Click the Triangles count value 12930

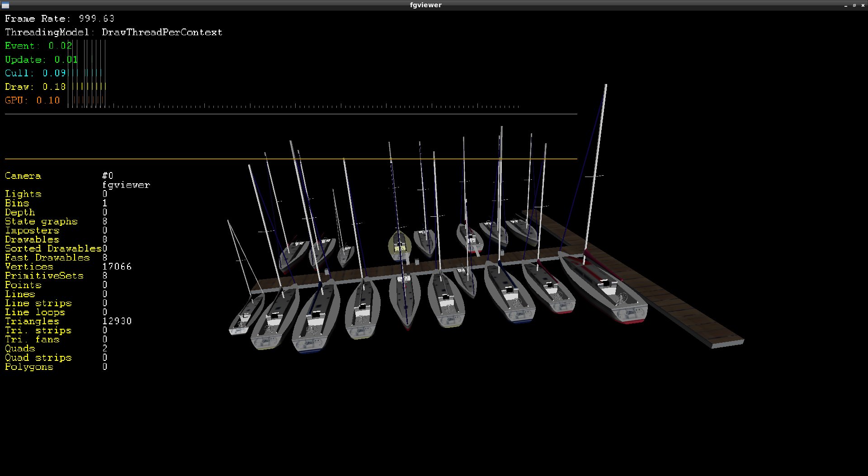(117, 321)
